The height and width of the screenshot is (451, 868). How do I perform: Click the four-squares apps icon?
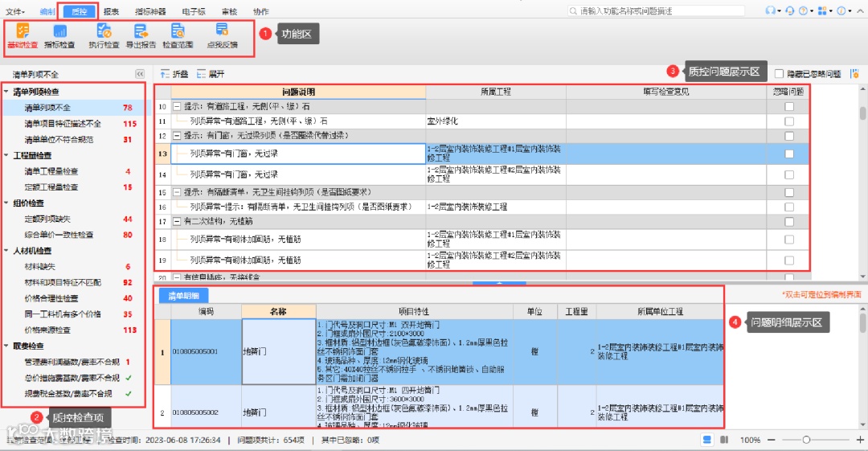coord(822,10)
